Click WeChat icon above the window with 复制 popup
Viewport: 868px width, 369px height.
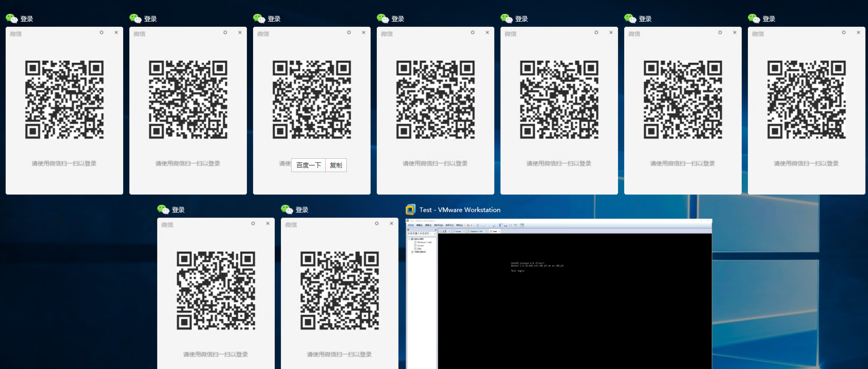tap(259, 19)
